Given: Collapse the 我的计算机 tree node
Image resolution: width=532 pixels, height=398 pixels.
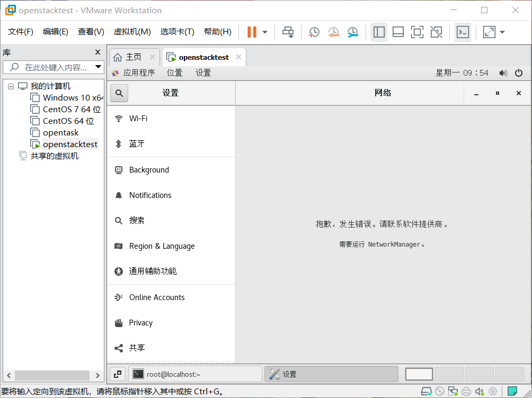Looking at the screenshot, I should pyautogui.click(x=11, y=86).
